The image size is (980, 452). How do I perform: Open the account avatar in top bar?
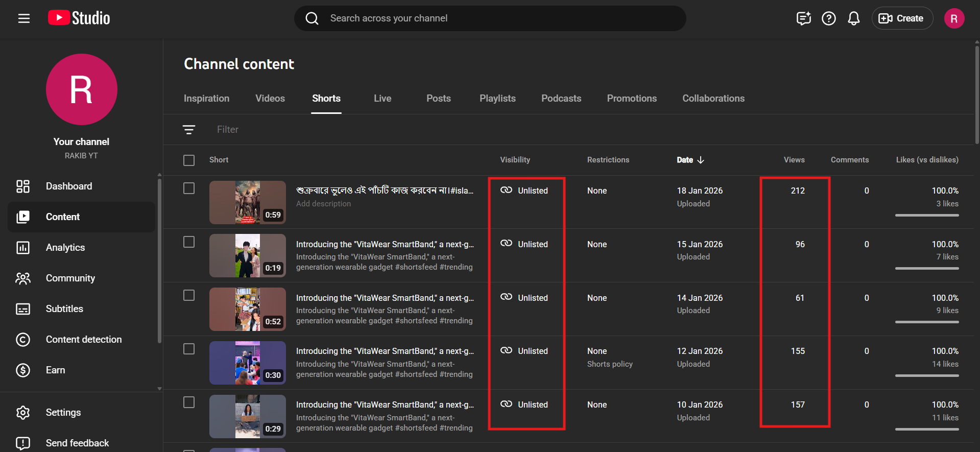[953, 18]
